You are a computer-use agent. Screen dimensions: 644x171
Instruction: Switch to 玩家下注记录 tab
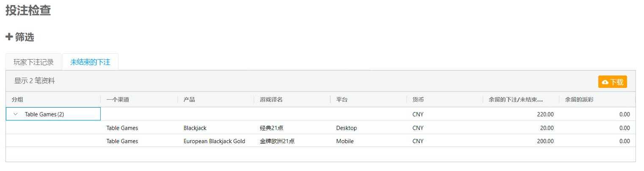point(33,62)
